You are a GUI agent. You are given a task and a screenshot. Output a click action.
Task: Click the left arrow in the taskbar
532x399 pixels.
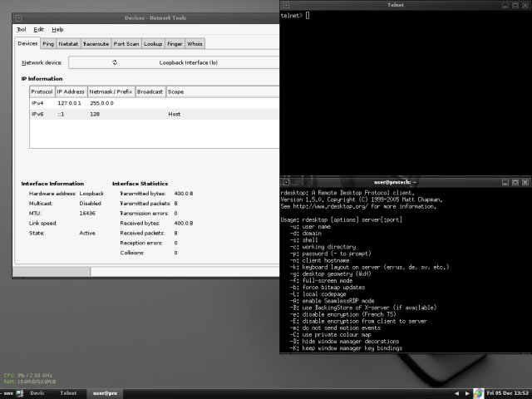click(x=456, y=392)
